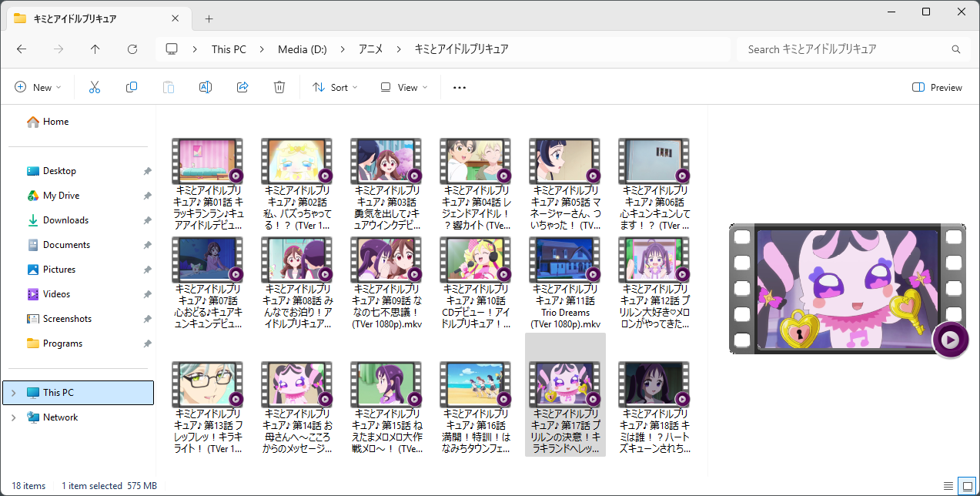Image resolution: width=980 pixels, height=496 pixels.
Task: Close the キミとアイドルプリキュア tab
Action: pyautogui.click(x=176, y=18)
